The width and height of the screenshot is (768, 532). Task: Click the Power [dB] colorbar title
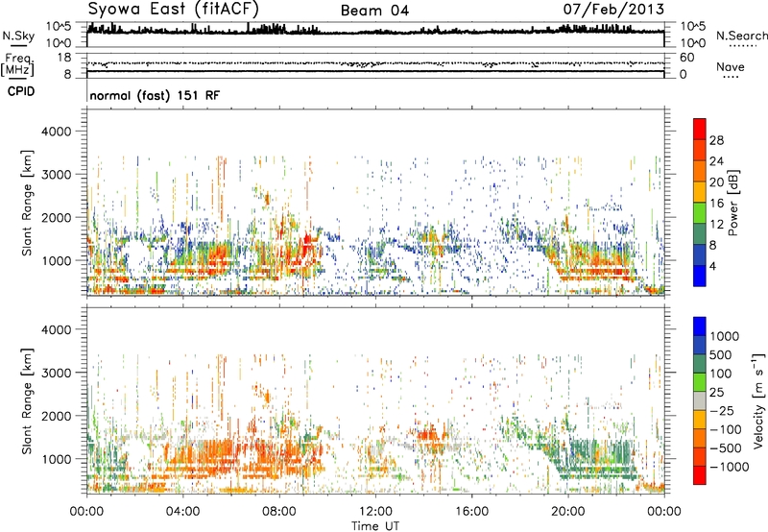(732, 203)
